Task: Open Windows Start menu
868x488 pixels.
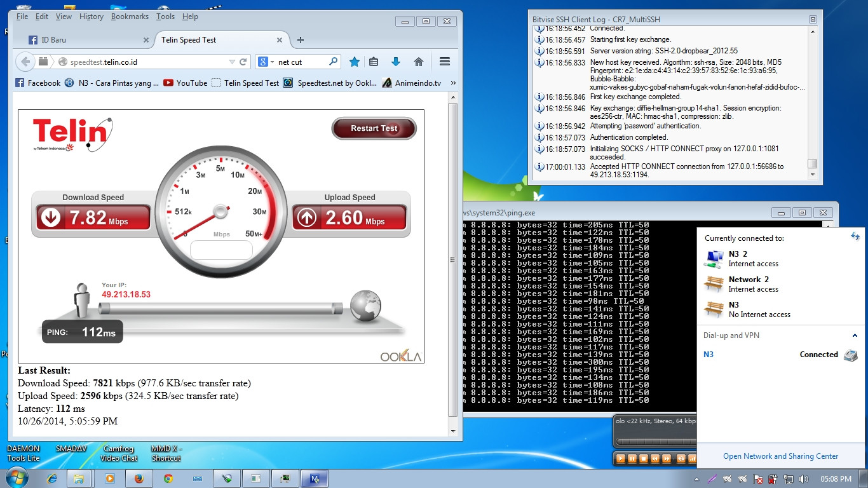Action: 17,478
